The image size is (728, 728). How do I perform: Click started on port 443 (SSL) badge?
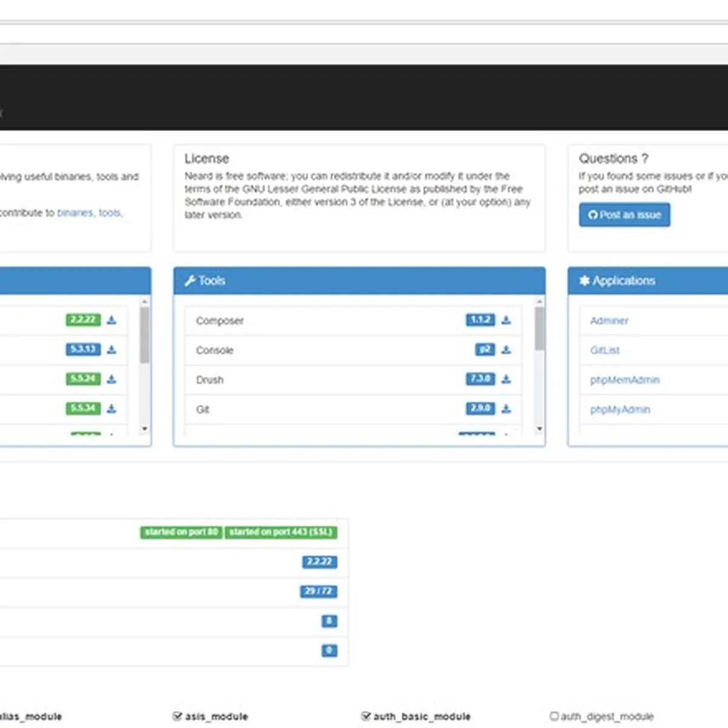pos(281,532)
